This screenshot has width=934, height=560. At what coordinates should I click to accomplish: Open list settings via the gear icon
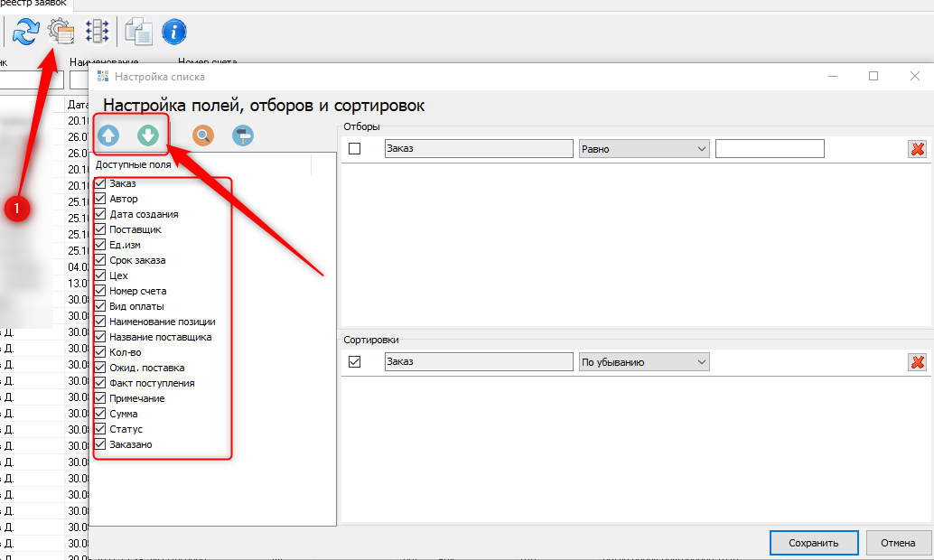[x=61, y=32]
